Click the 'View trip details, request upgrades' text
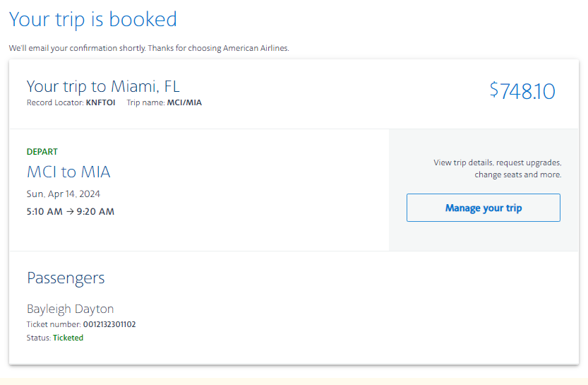 pos(497,162)
